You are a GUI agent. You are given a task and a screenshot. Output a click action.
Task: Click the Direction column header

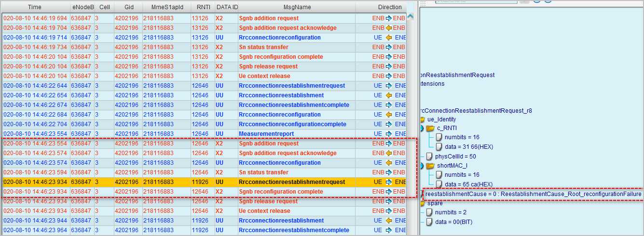click(389, 7)
